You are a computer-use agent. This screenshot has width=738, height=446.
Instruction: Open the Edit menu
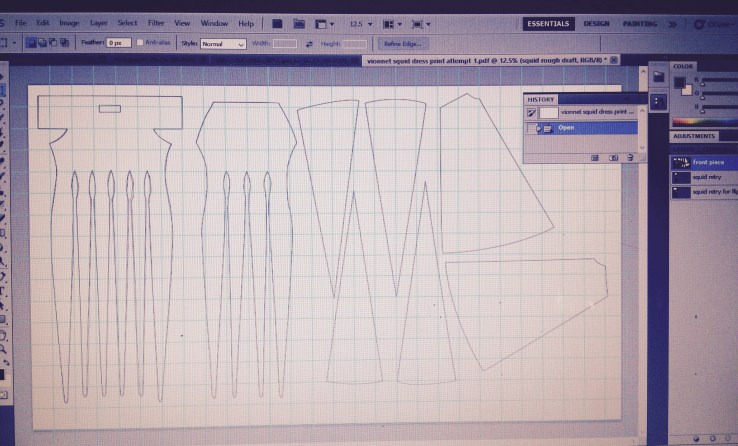point(43,23)
